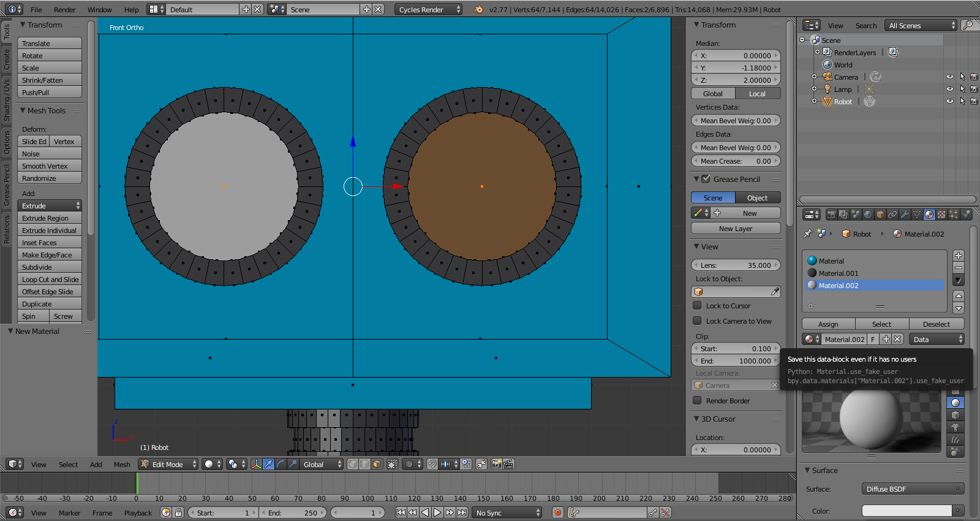Toggle snap during transform magnet icon
This screenshot has width=980, height=521.
[432, 464]
